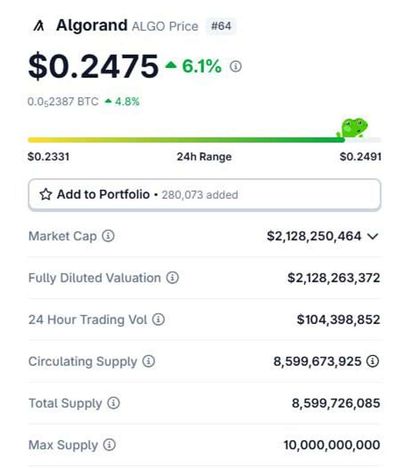Screen dimensions: 400x468
Task: Click the $0.2475 price text
Action: 93,66
